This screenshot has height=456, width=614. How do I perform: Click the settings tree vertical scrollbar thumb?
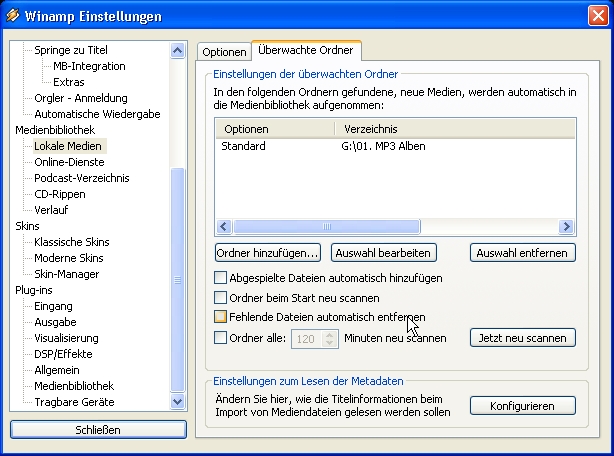pos(177,279)
